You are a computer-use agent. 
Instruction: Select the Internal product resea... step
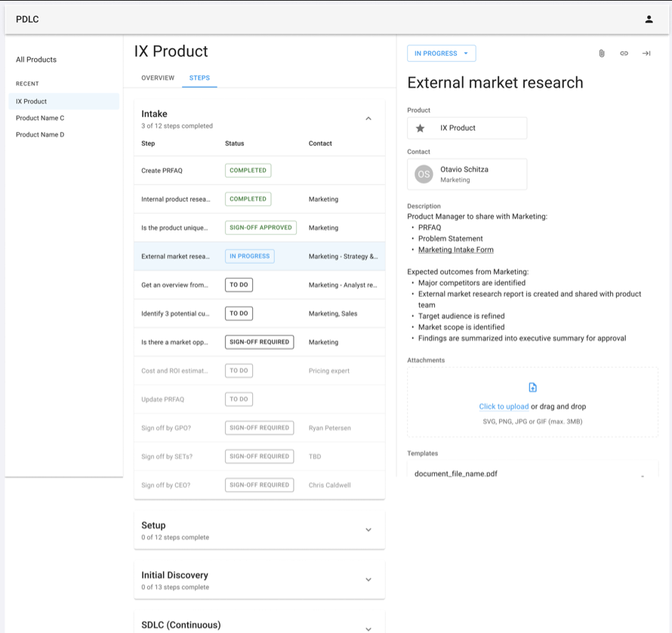176,199
